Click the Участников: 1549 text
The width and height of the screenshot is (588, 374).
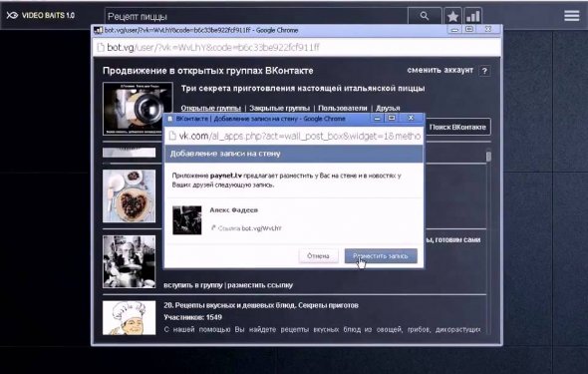click(192, 317)
